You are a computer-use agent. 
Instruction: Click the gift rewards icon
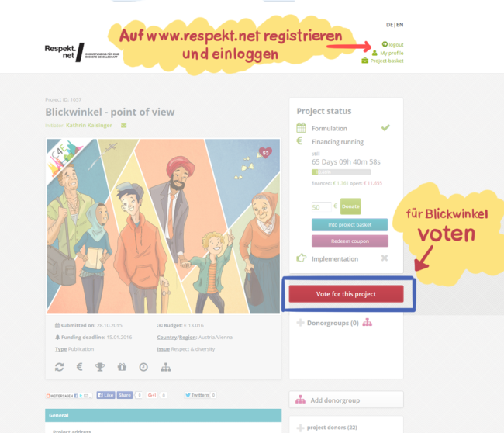(x=122, y=367)
